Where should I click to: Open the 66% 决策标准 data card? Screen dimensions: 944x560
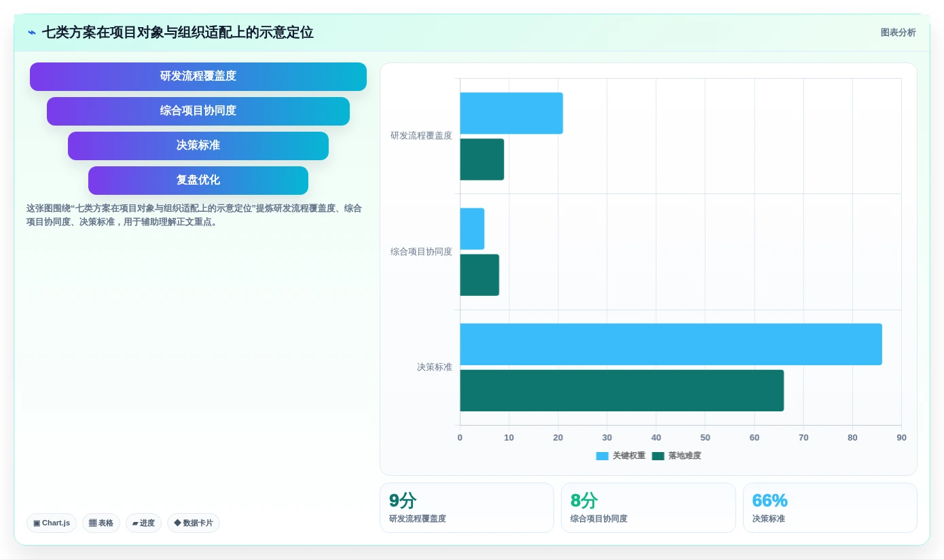point(830,508)
